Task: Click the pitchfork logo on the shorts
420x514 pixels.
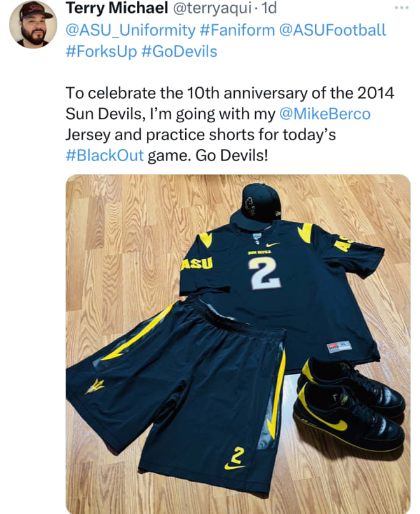Action: [95, 386]
